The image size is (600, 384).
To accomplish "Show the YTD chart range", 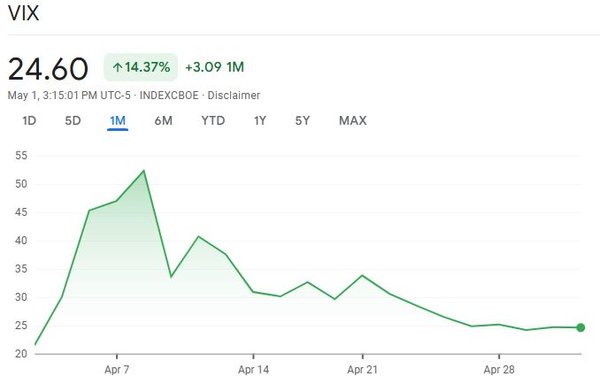I will click(213, 121).
